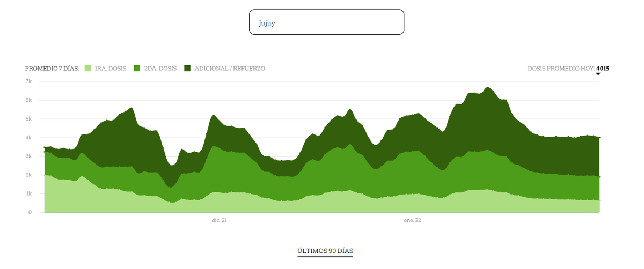Open the Jujuy province selector box
644x269 pixels.
[326, 22]
